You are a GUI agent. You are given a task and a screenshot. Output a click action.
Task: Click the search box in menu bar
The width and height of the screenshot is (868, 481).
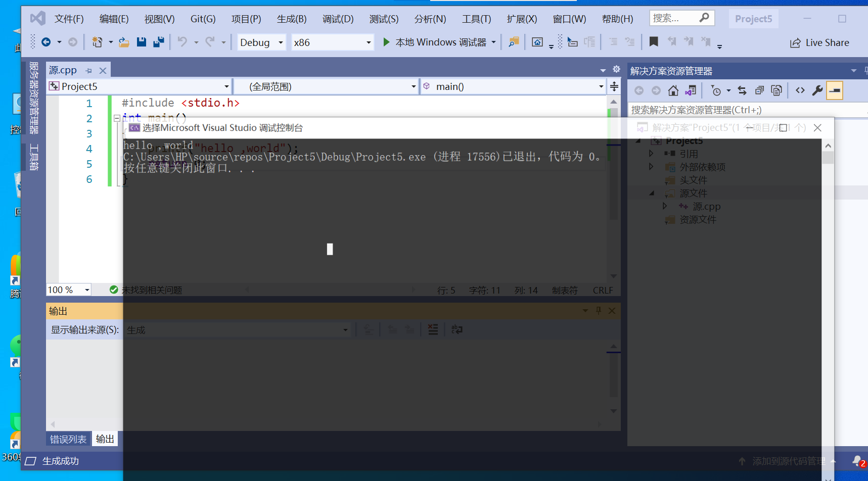coord(682,18)
